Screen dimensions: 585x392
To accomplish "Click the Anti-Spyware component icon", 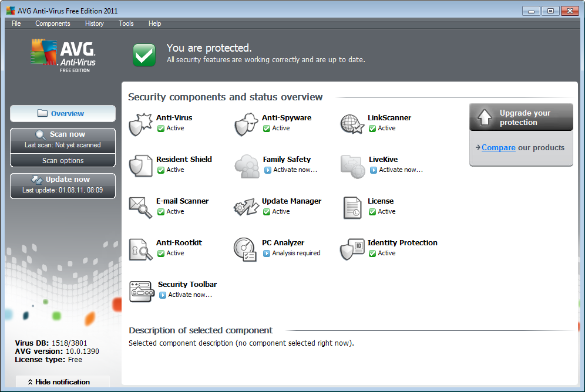I will tap(246, 124).
